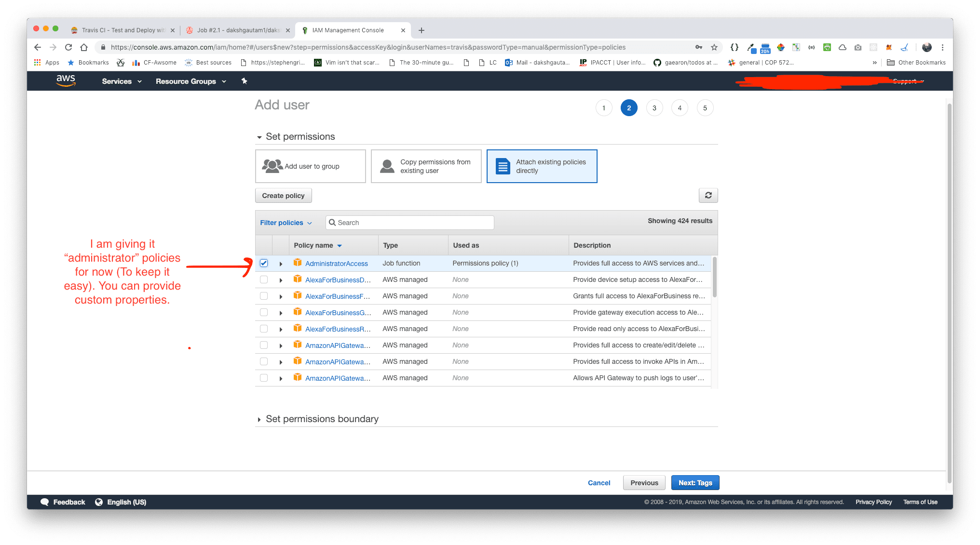Screen dimensions: 980x545
Task: Expand the Set permissions boundary section
Action: pos(259,419)
